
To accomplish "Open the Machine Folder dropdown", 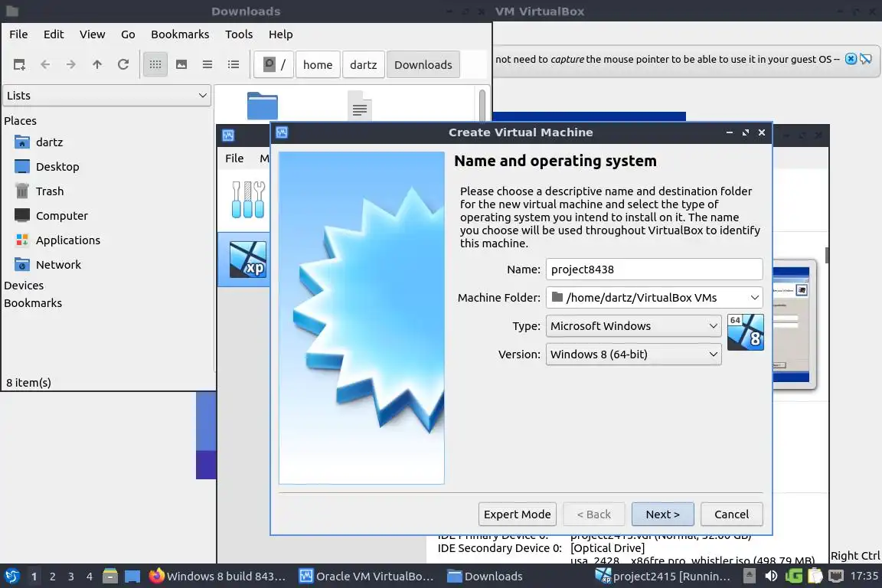I will (x=654, y=298).
